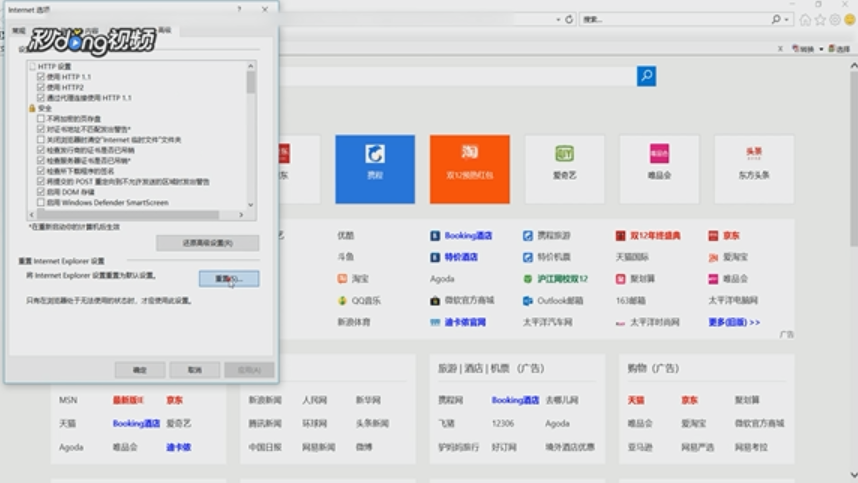Enable 不将加密的页存盘 checkbox
The image size is (858, 483).
coord(40,118)
